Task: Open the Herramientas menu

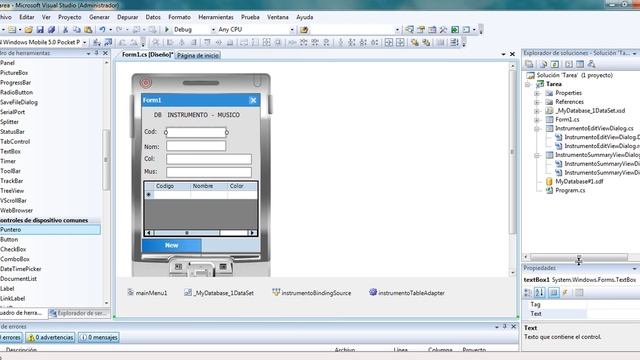Action: tap(216, 17)
